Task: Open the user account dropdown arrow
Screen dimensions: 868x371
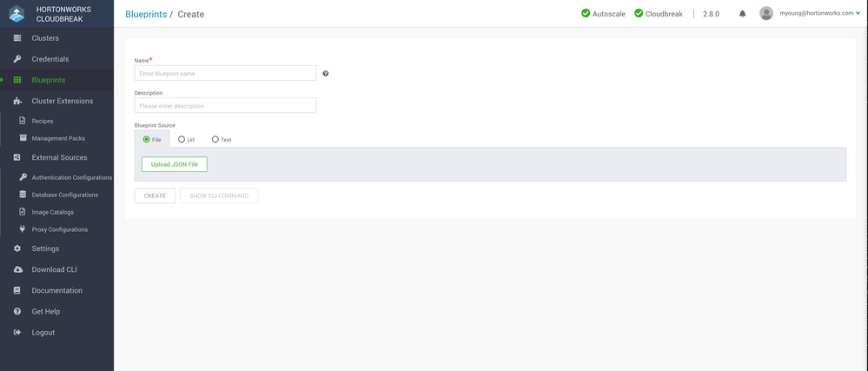Action: (858, 14)
